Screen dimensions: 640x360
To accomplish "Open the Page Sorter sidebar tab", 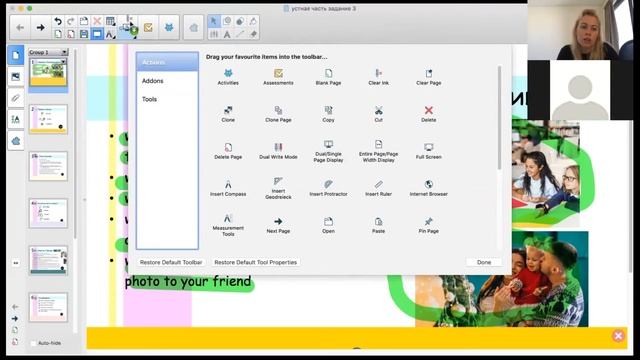I will click(16, 55).
